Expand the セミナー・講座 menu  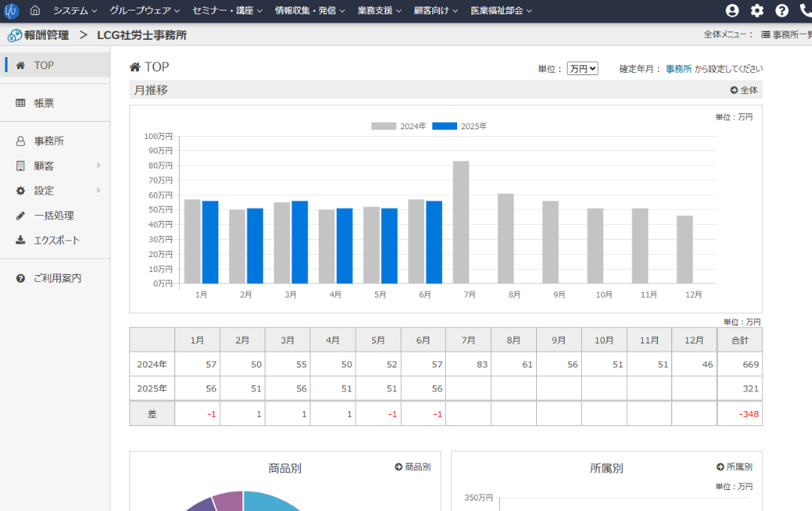(x=227, y=11)
